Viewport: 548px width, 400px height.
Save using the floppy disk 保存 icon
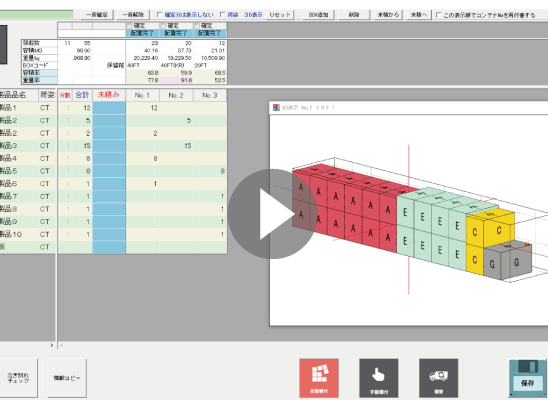pyautogui.click(x=527, y=378)
